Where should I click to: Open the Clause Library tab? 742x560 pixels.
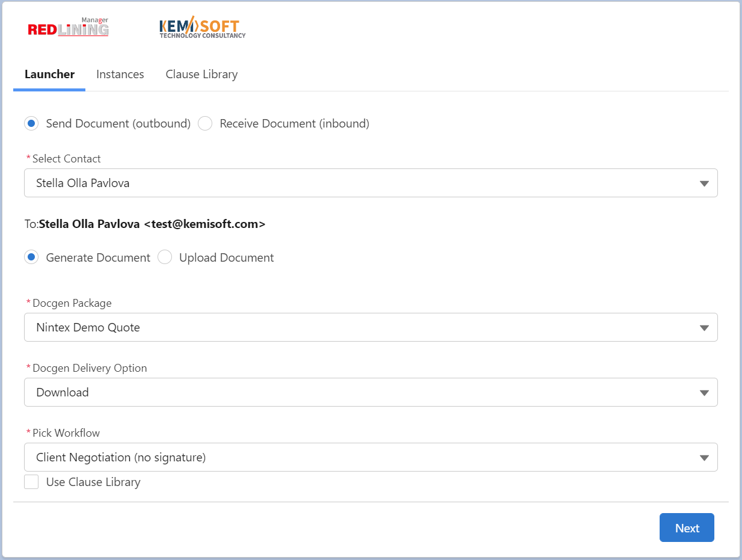tap(201, 75)
